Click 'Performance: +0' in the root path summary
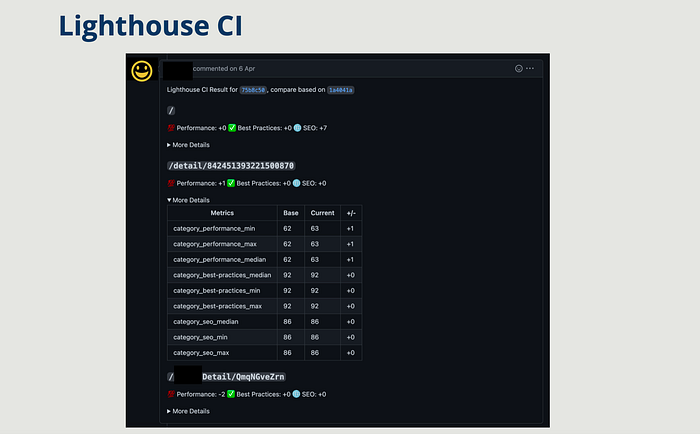Screen dimensions: 700x434 tap(201, 128)
